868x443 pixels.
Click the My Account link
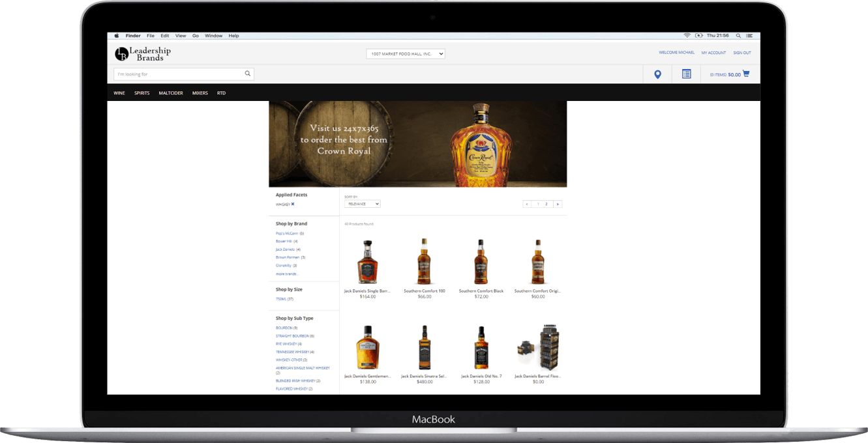point(713,53)
